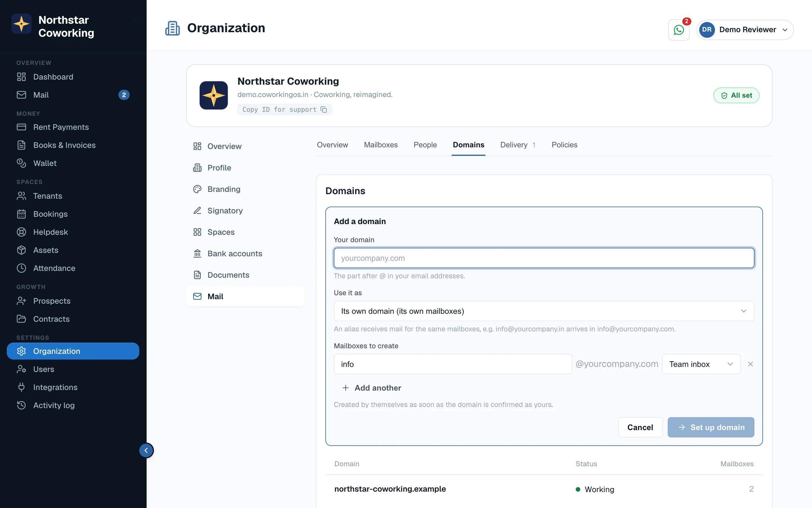Open the 'Use it as' dropdown
Image resolution: width=812 pixels, height=508 pixels.
tap(544, 311)
